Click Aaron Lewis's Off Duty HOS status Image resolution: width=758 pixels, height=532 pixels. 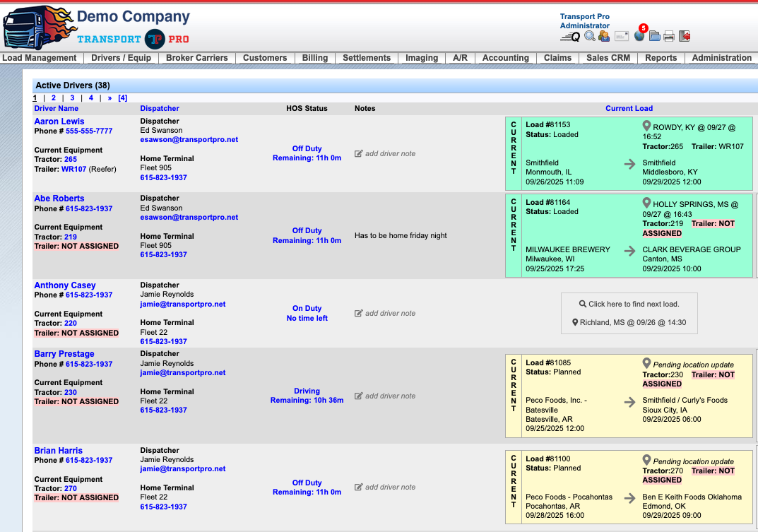[x=307, y=148]
